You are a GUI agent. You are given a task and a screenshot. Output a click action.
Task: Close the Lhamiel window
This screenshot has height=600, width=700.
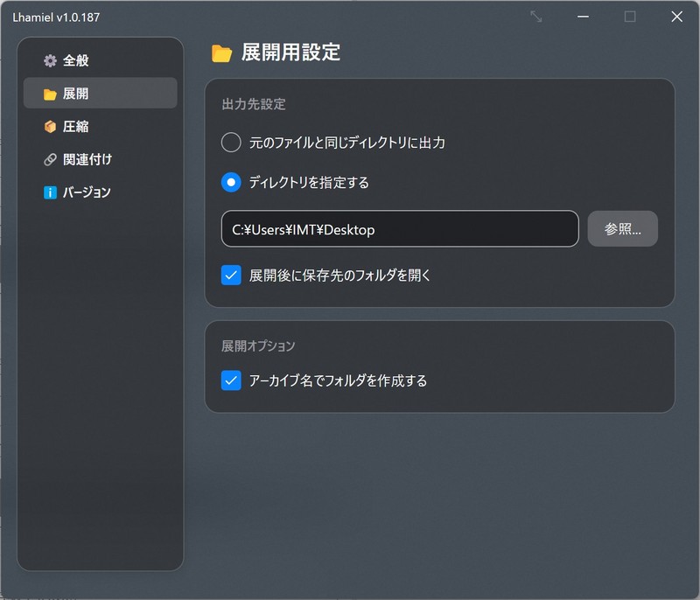click(676, 17)
